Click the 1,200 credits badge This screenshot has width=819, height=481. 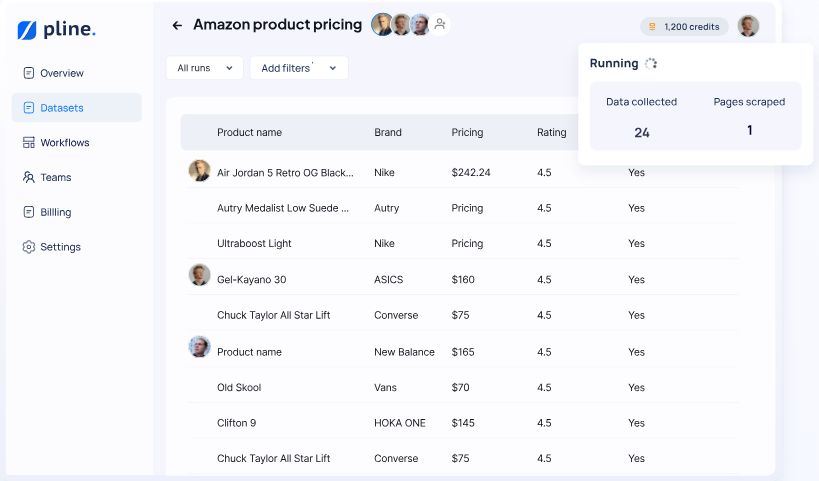684,27
